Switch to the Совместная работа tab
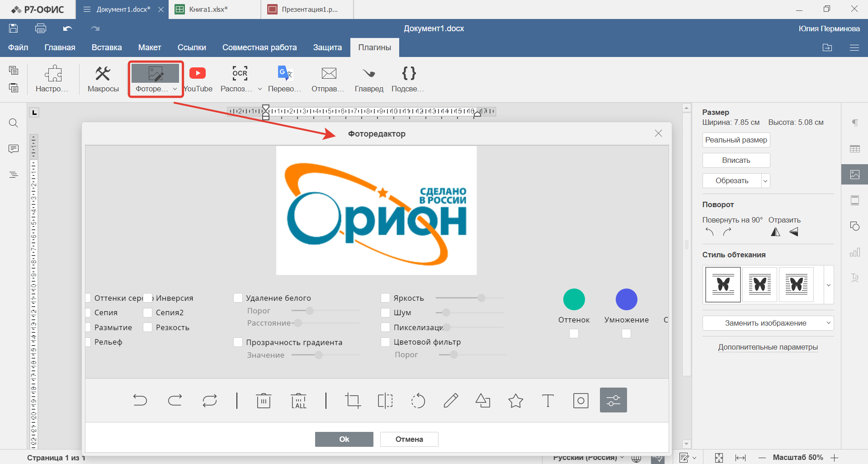The height and width of the screenshot is (464, 868). pos(259,47)
